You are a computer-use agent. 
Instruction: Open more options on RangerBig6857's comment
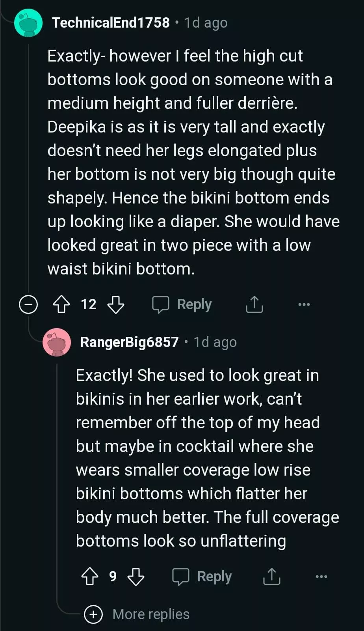(321, 577)
